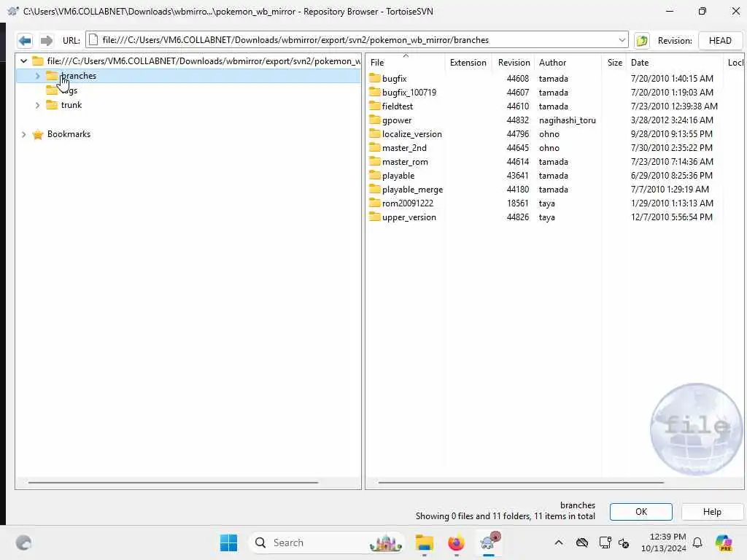This screenshot has height=560, width=747.
Task: Click the localize_version folder icon
Action: [x=375, y=134]
